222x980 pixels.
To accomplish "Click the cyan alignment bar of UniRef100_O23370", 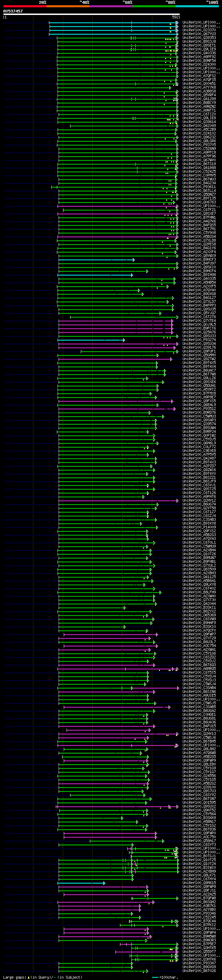I will (x=113, y=30).
